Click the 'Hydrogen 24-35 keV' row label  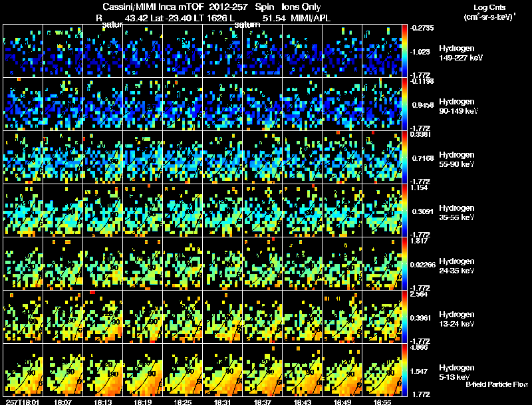coord(457,266)
